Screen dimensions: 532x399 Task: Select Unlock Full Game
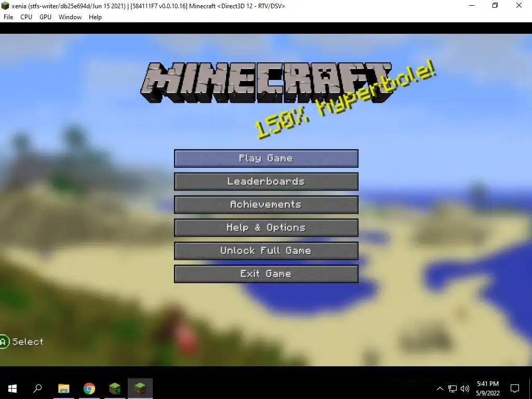(x=266, y=251)
